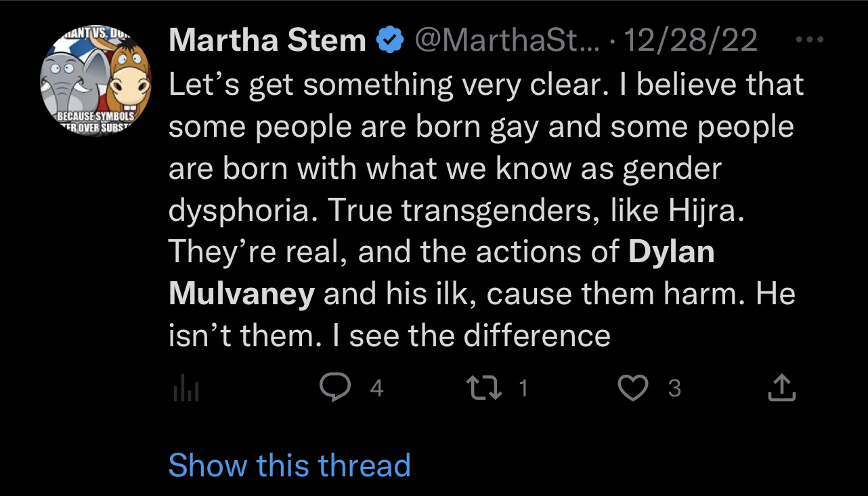Open the reply speech bubble icon
Image resolution: width=868 pixels, height=496 pixels.
(x=336, y=388)
